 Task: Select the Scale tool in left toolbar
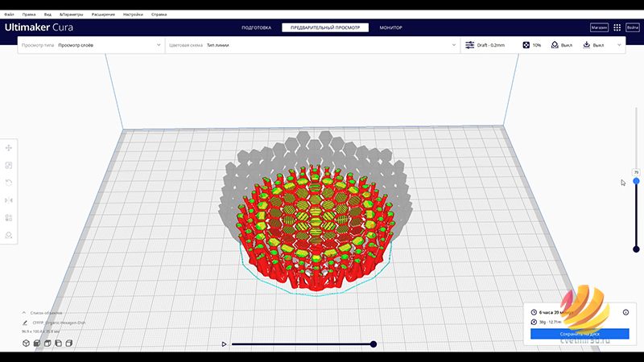pyautogui.click(x=9, y=166)
